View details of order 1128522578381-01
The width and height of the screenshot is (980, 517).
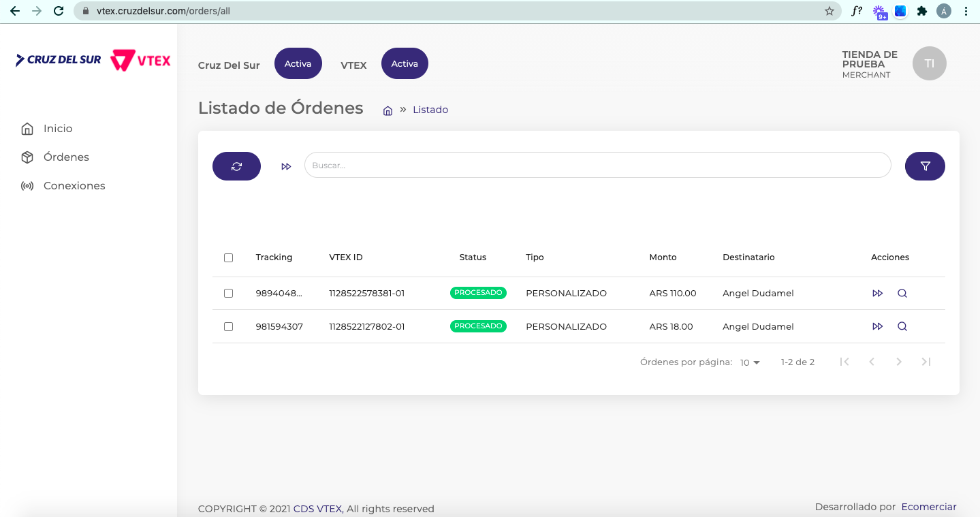902,294
